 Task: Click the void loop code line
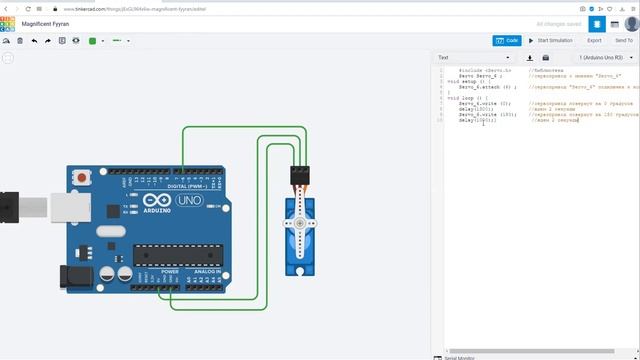coord(467,98)
